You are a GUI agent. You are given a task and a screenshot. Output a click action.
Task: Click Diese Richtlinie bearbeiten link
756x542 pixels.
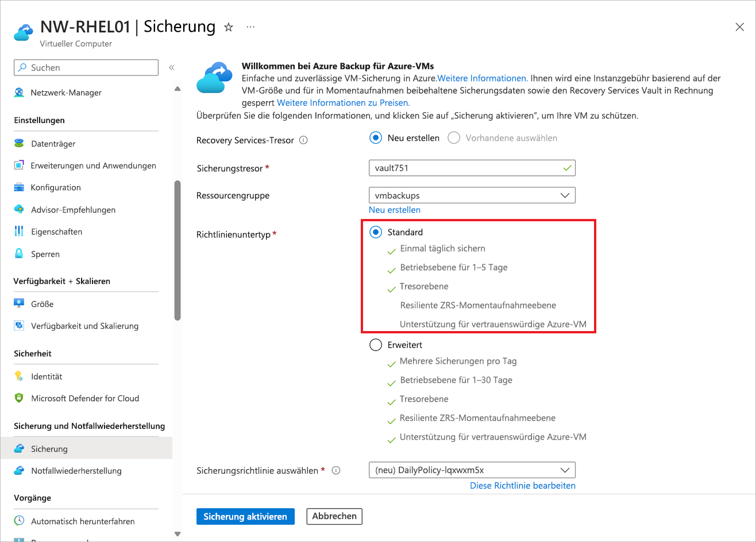point(523,486)
